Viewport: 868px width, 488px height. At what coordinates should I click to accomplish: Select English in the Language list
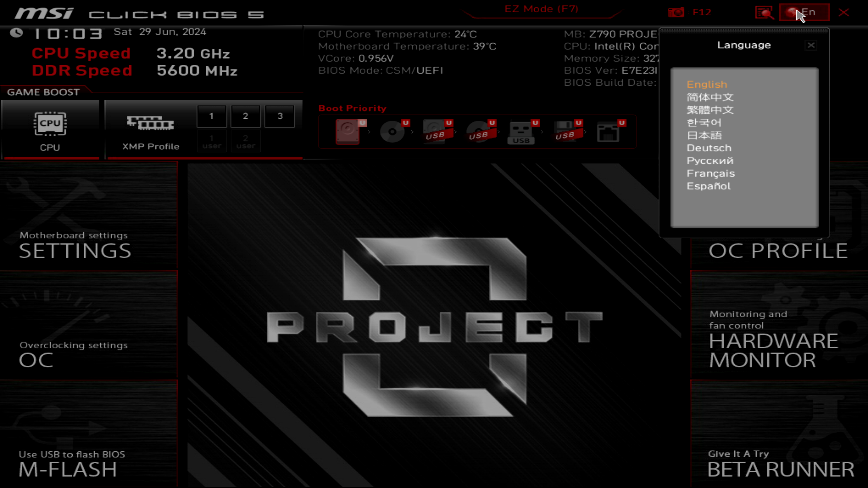click(707, 84)
